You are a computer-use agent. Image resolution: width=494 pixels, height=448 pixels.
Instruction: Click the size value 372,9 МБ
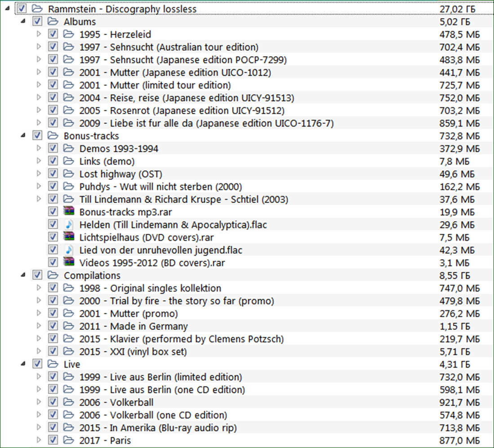pos(460,148)
